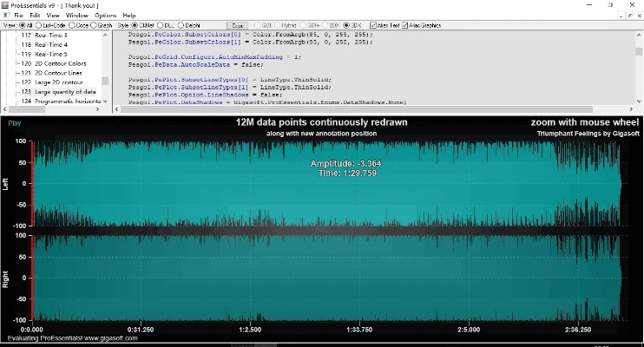Select '120 2D Contour Colors' in the list
The image size is (644, 347).
coord(56,63)
